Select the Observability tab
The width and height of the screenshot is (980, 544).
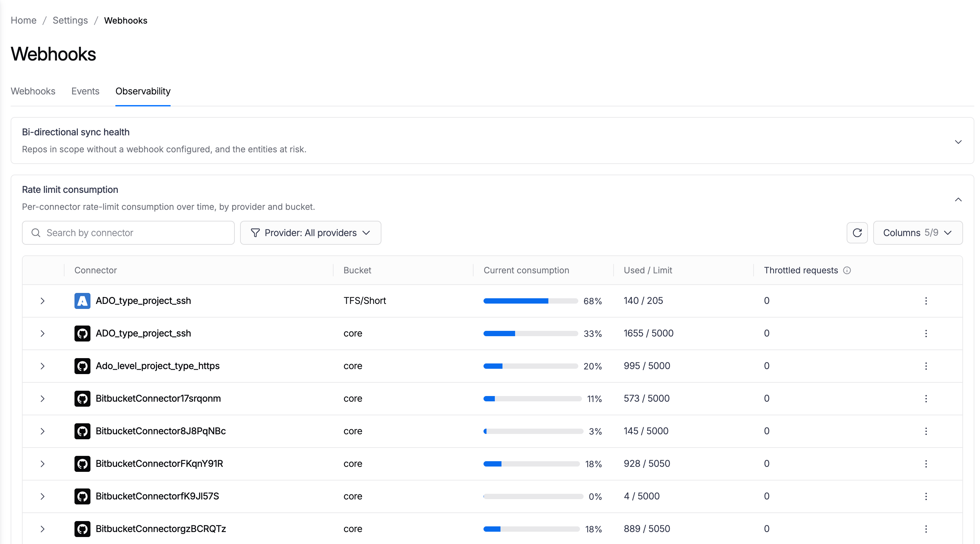coord(143,91)
